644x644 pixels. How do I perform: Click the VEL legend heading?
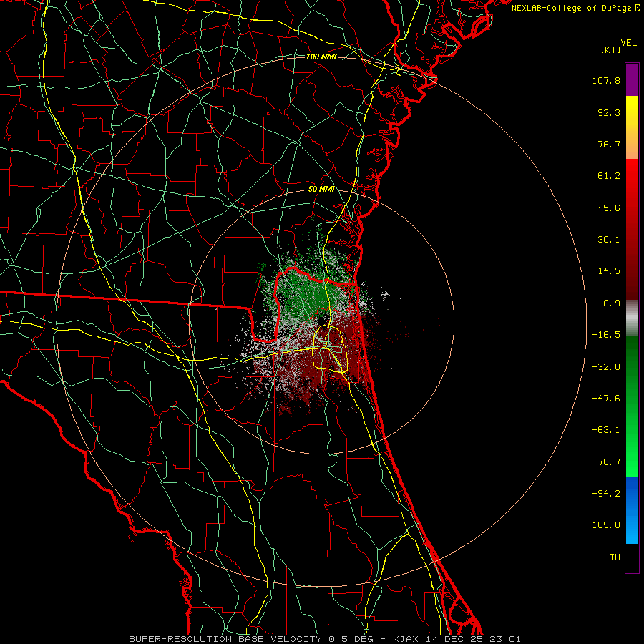pos(629,43)
